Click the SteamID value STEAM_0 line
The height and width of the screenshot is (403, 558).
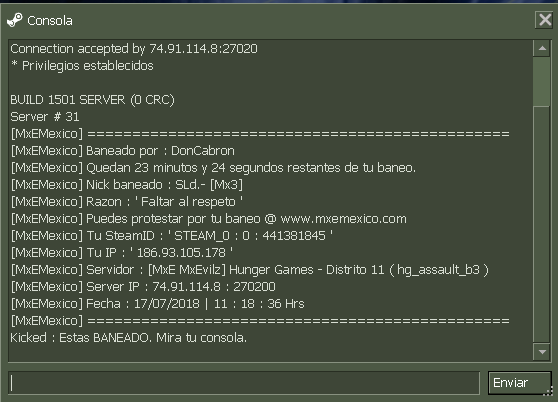172,236
